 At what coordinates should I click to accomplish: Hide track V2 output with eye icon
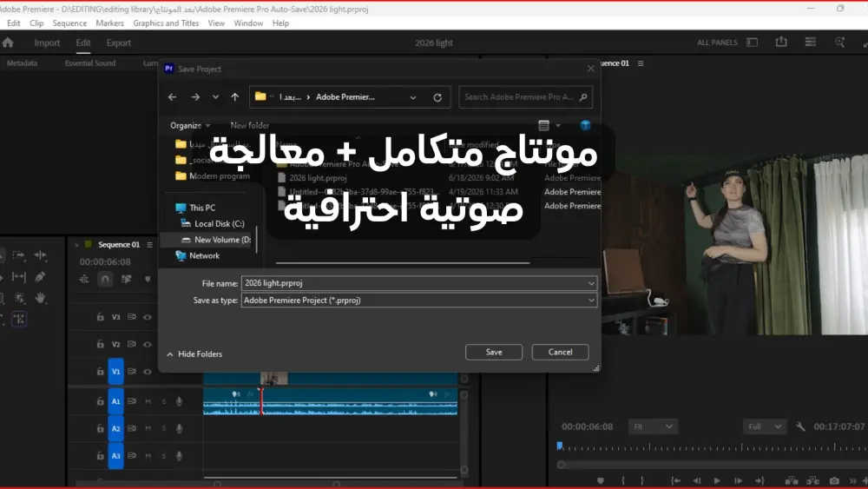point(148,345)
